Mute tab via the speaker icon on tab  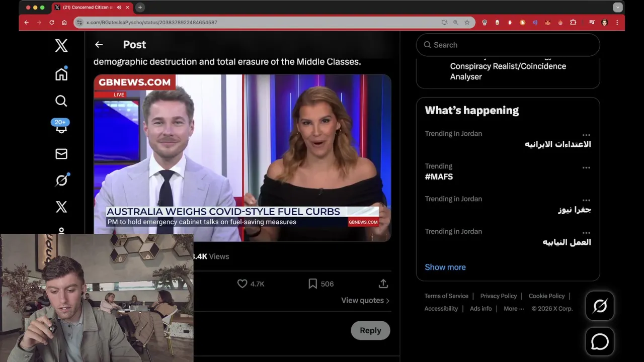119,8
